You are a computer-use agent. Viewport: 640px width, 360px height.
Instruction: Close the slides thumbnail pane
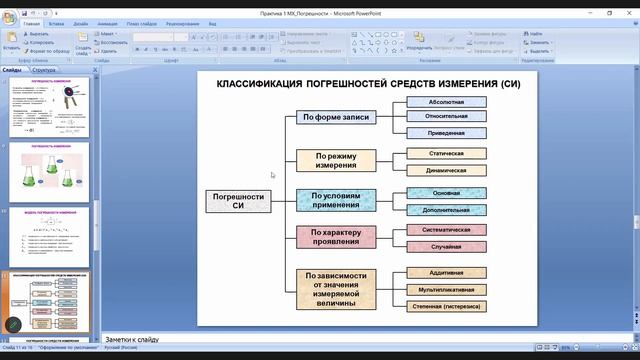(95, 70)
